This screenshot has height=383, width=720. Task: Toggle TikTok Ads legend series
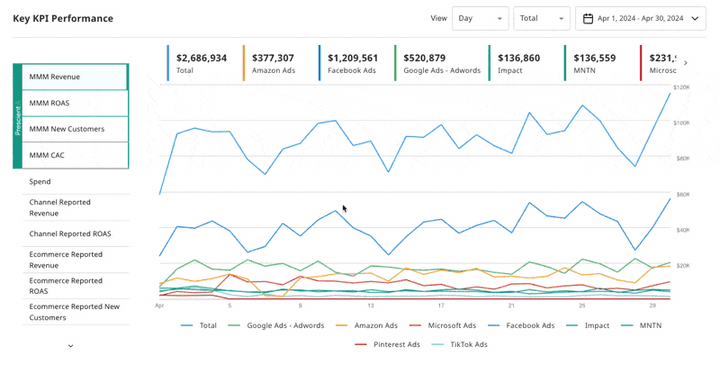(460, 344)
